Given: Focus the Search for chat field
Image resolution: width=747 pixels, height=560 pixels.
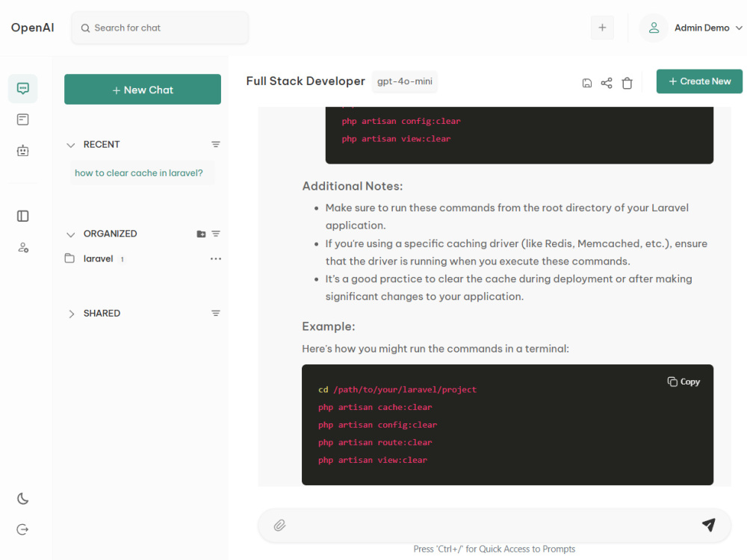Looking at the screenshot, I should [x=160, y=28].
